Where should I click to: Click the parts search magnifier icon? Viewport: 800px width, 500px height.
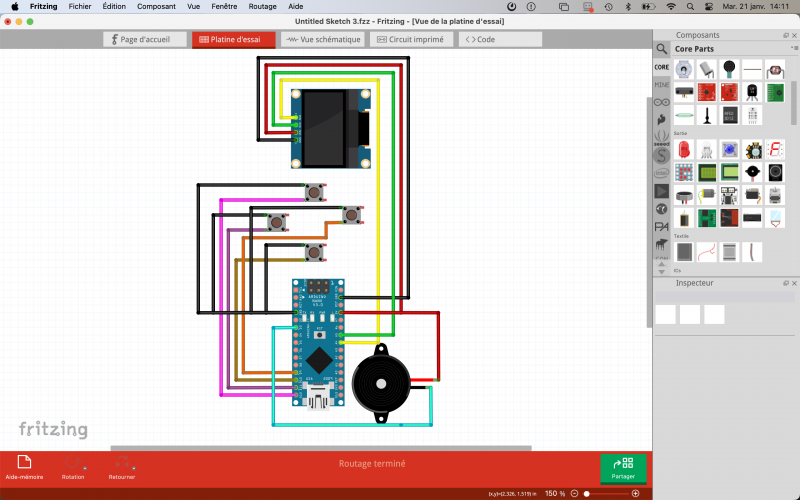click(x=662, y=48)
